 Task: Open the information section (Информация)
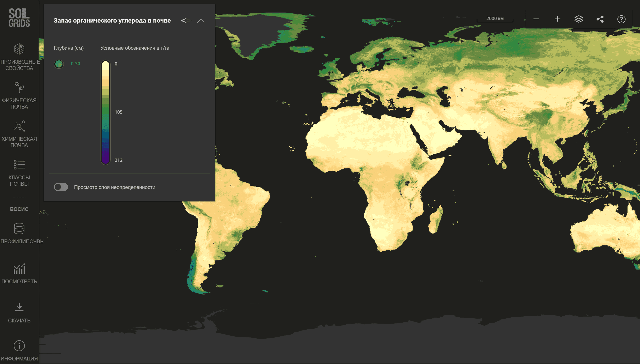(x=19, y=346)
